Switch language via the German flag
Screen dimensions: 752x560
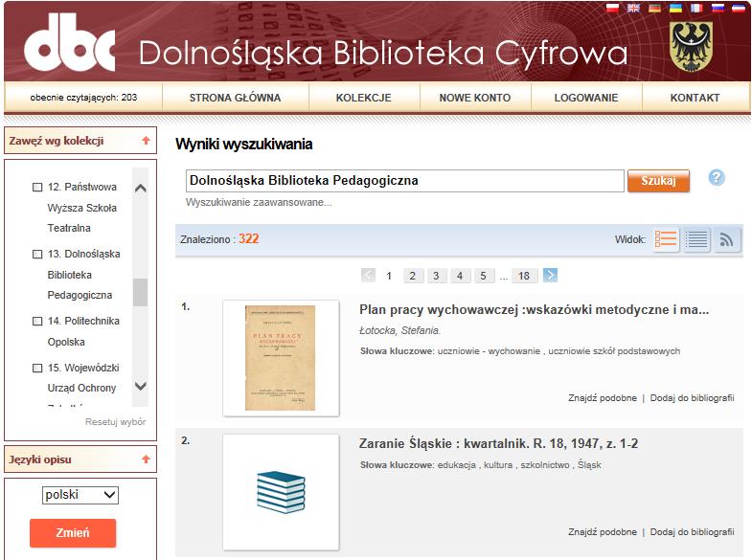(x=654, y=8)
